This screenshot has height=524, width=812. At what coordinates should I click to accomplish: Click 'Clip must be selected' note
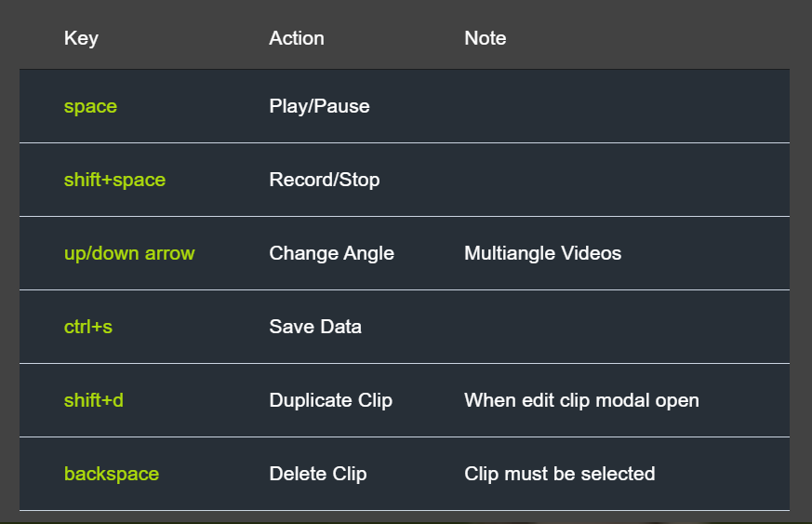(x=559, y=475)
